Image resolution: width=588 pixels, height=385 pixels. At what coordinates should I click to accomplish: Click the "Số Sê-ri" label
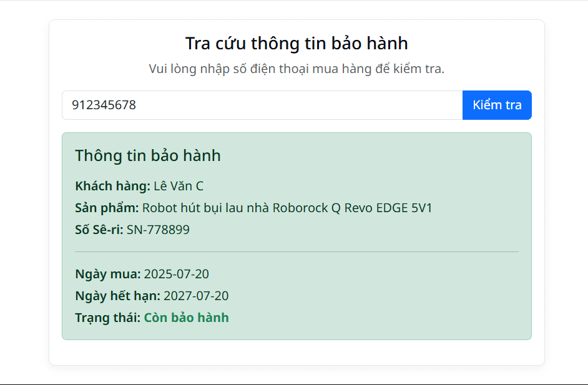click(97, 229)
